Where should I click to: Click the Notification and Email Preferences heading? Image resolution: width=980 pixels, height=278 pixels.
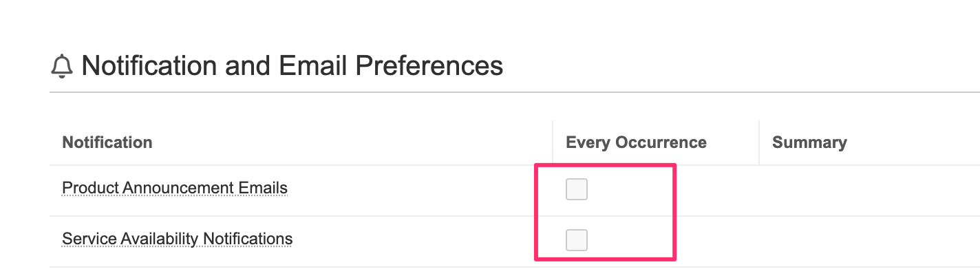click(x=292, y=66)
